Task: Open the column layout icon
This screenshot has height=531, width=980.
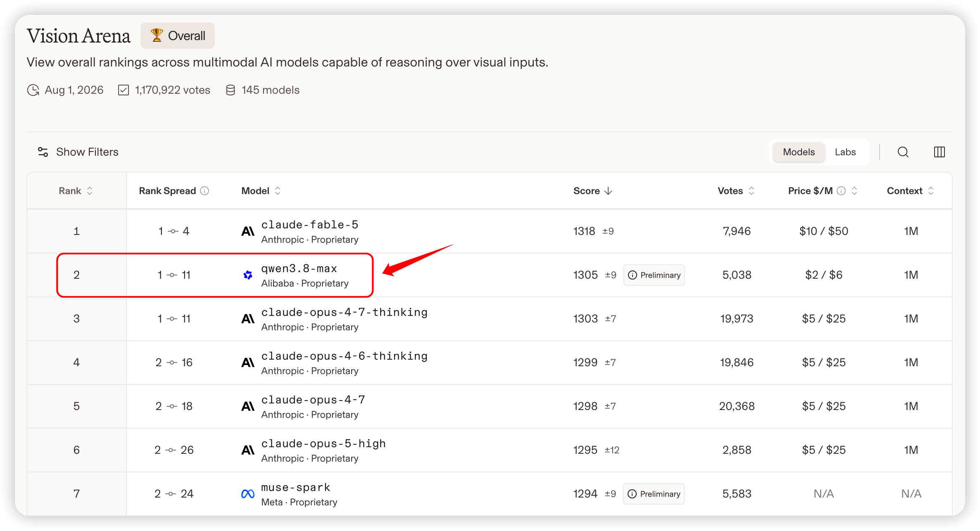Action: (939, 152)
